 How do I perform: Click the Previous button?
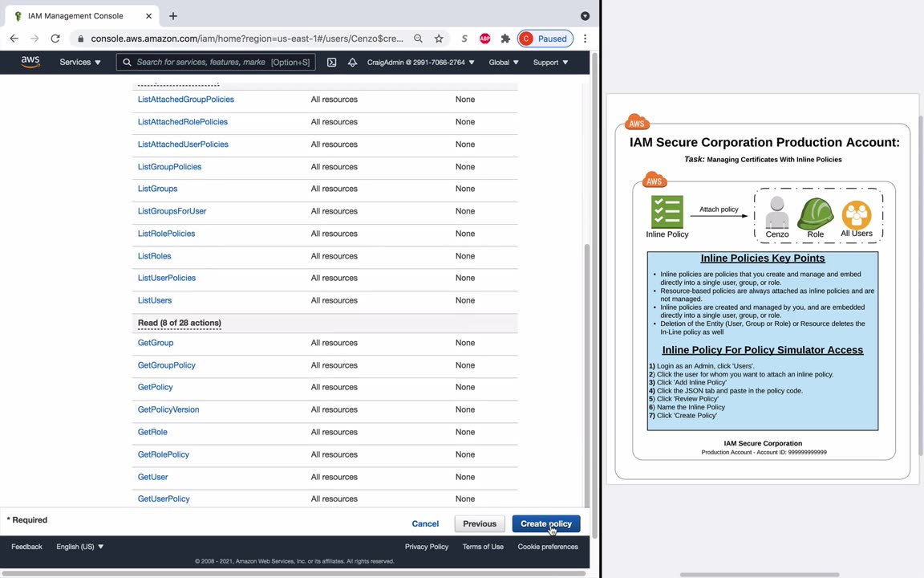coord(479,523)
